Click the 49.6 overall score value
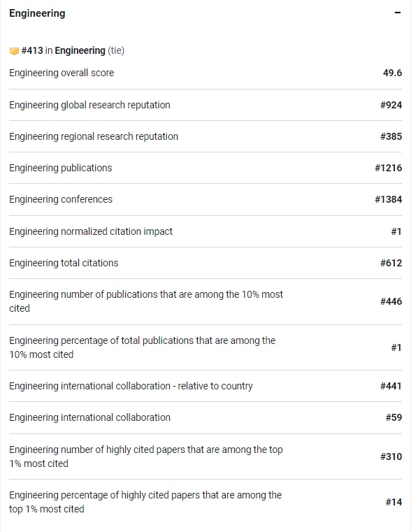Screen dimensions: 411x532 point(392,73)
